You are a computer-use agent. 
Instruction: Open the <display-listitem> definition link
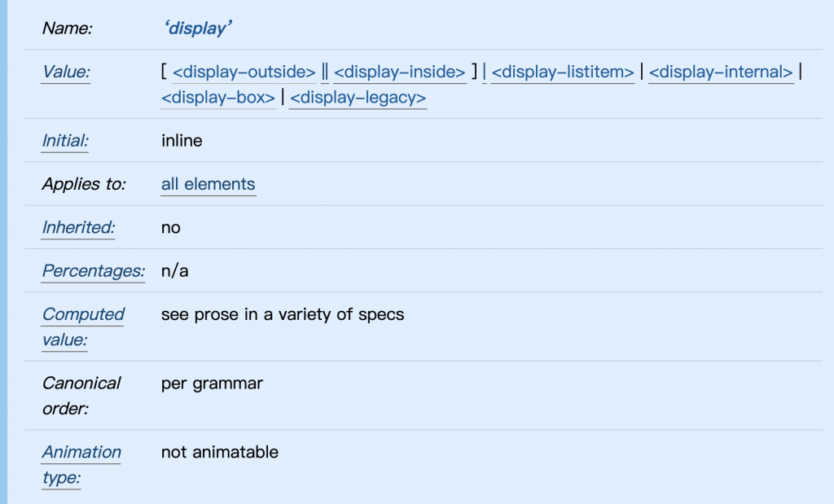[563, 72]
